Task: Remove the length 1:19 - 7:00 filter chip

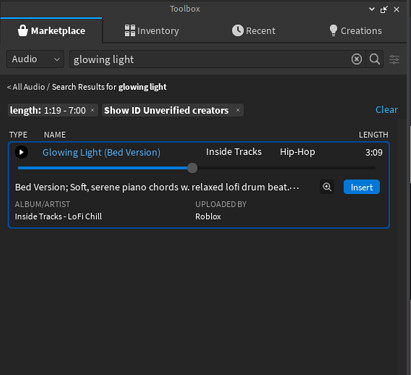Action: pos(93,110)
